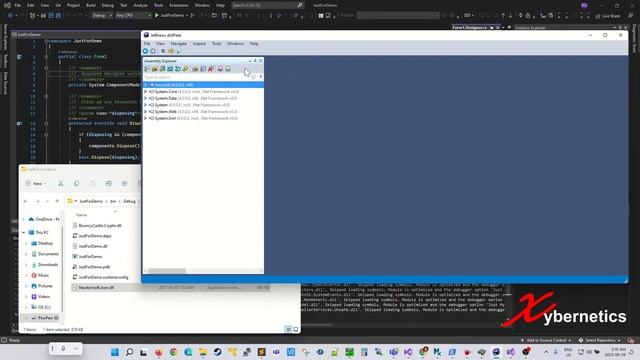Image resolution: width=640 pixels, height=360 pixels.
Task: Close the Assembly Explorer panel
Action: tap(260, 61)
